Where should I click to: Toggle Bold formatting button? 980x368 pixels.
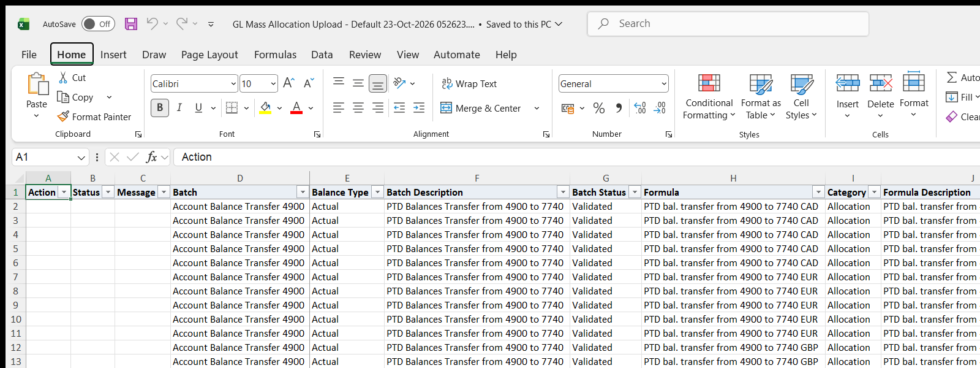point(160,108)
